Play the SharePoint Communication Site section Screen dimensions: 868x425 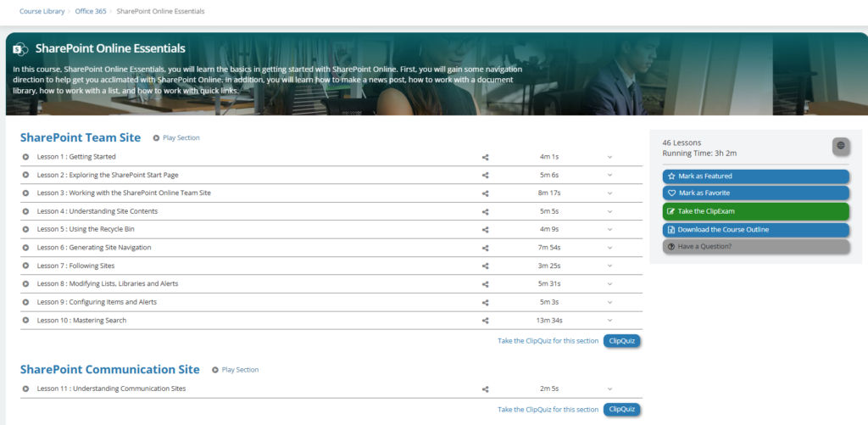(236, 370)
